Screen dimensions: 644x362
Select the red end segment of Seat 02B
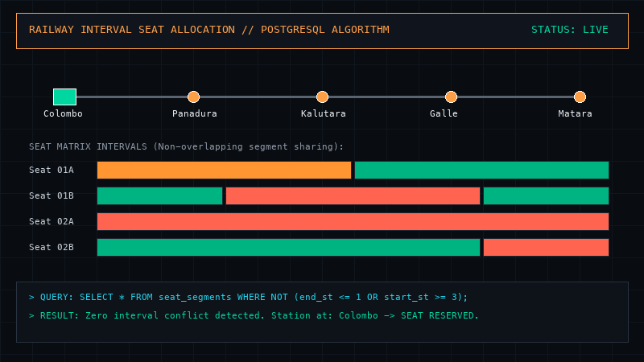pos(547,247)
